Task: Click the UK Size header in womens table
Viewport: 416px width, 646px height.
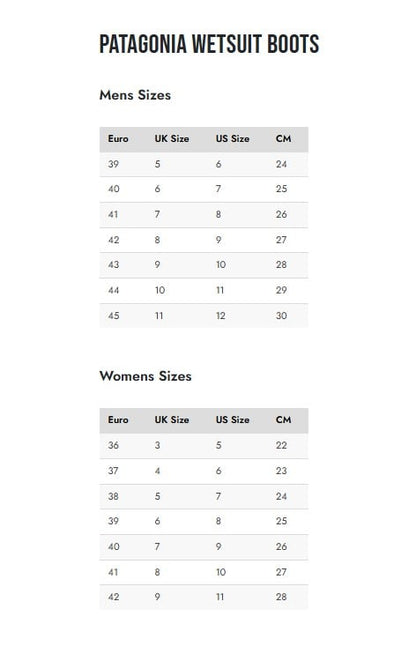Action: click(172, 420)
